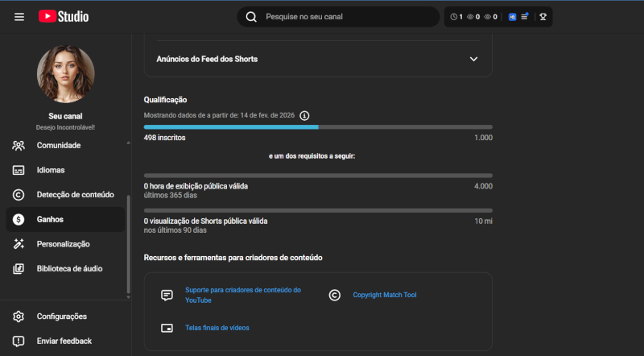
Task: Open Comunidade in the sidebar
Action: tap(58, 146)
